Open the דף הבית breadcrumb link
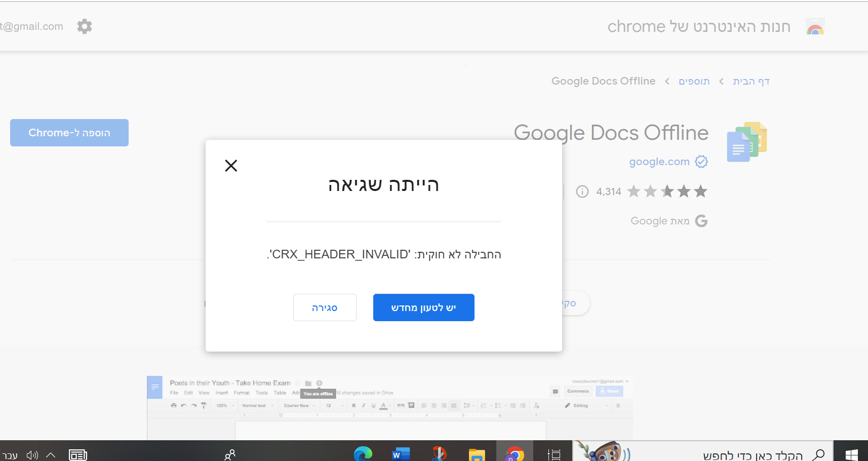Viewport: 868px width, 461px height. point(751,81)
